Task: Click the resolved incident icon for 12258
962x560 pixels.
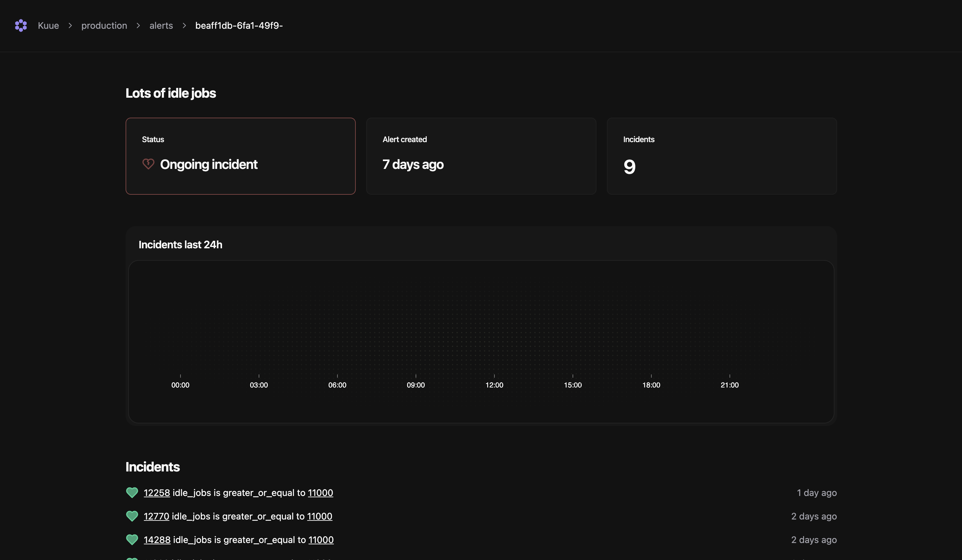Action: coord(131,493)
